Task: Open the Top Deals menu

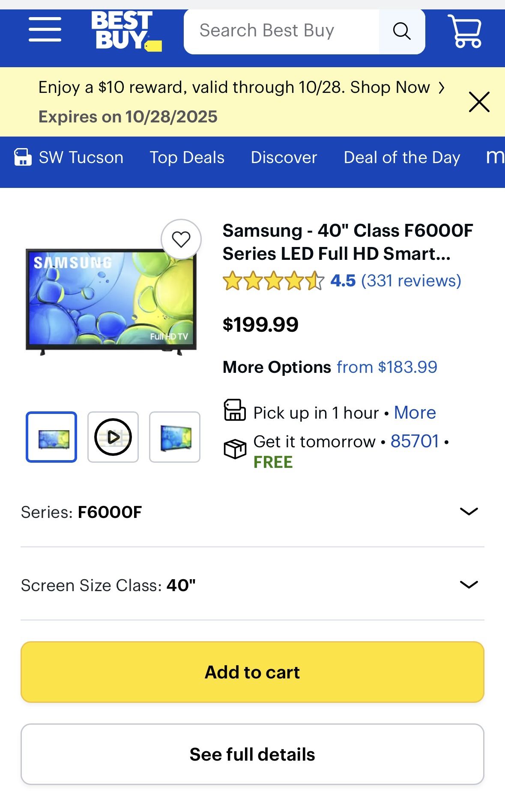Action: (187, 157)
